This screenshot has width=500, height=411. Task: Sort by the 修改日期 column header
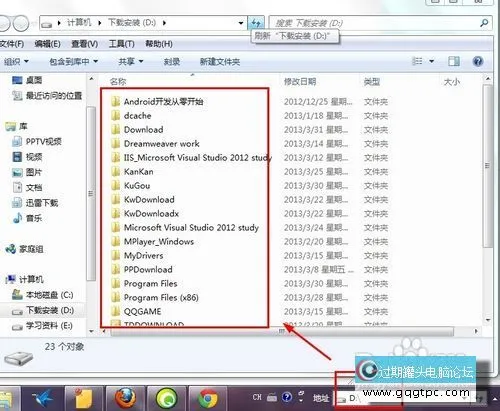point(300,81)
